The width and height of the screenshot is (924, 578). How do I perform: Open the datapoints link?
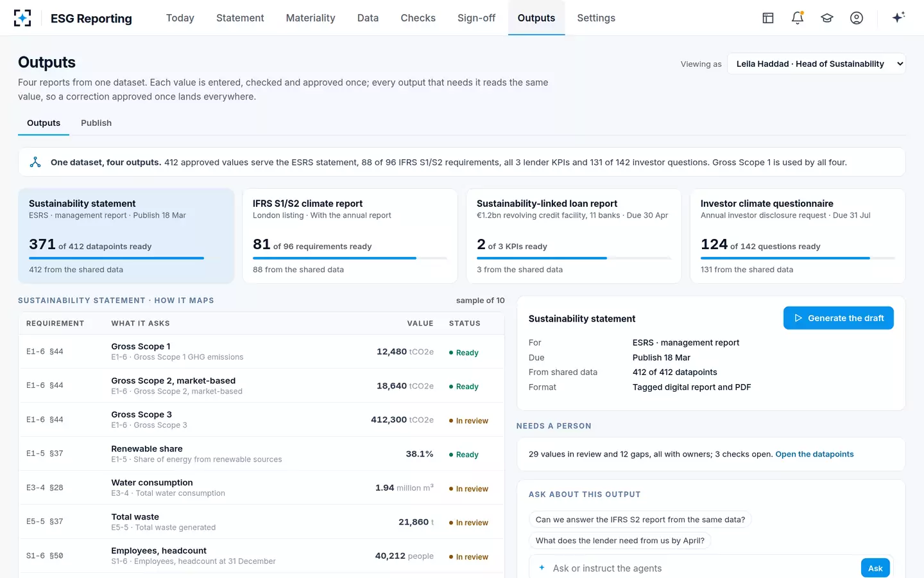[x=814, y=454]
